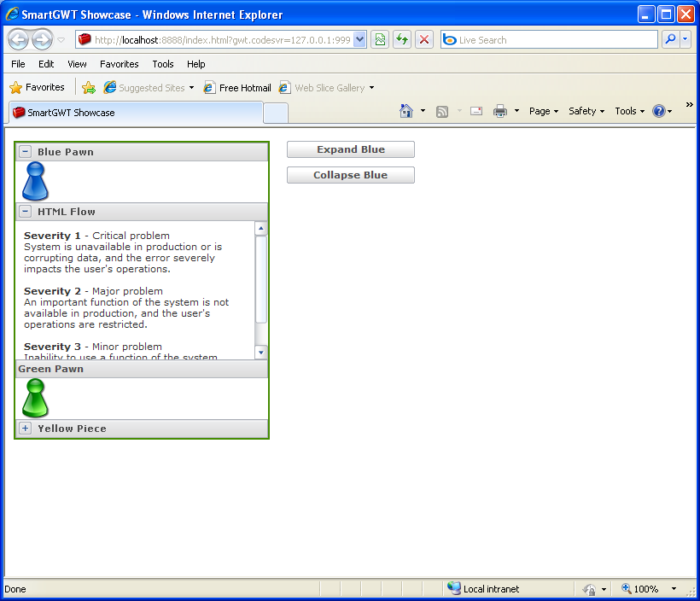Click the green pawn image
Viewport: 700px width, 601px height.
click(x=35, y=398)
